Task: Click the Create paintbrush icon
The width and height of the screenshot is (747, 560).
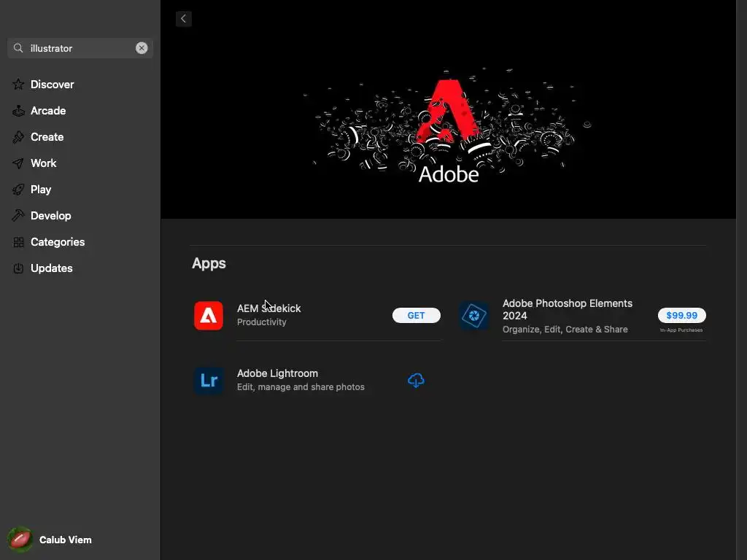Action: pyautogui.click(x=18, y=136)
